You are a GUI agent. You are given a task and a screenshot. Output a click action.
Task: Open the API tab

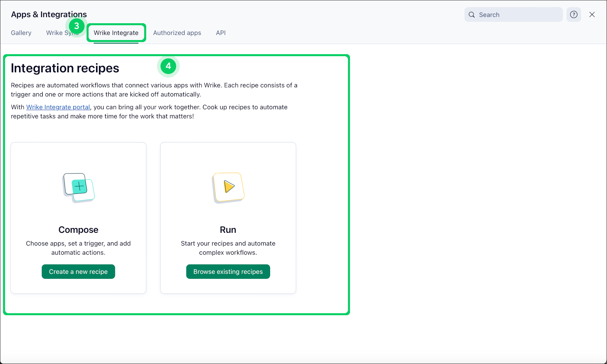[221, 33]
